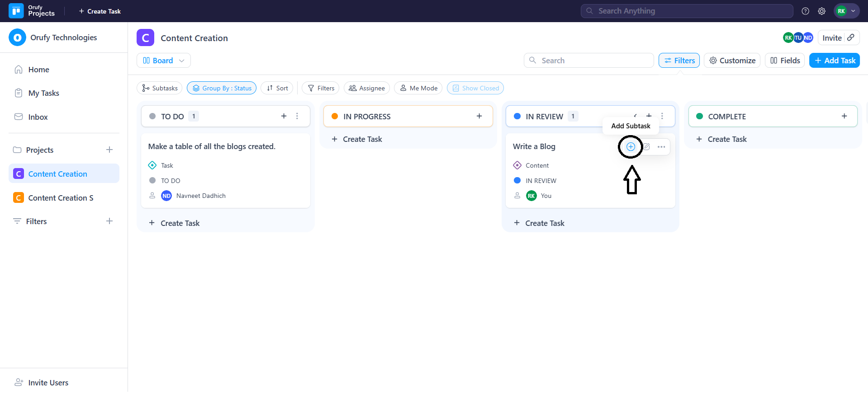868x394 pixels.
Task: Open the TO DO column three-dot menu
Action: 297,116
